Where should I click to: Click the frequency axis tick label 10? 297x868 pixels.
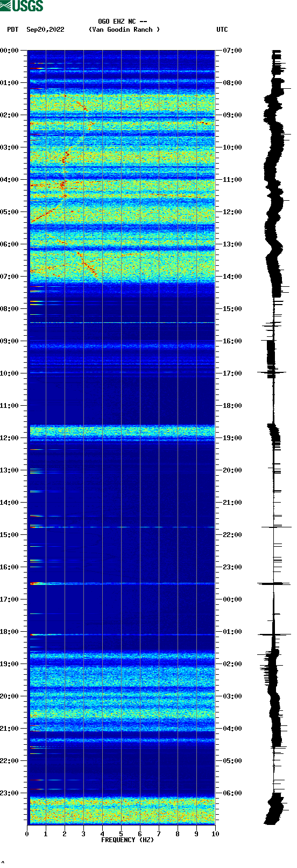[215, 834]
